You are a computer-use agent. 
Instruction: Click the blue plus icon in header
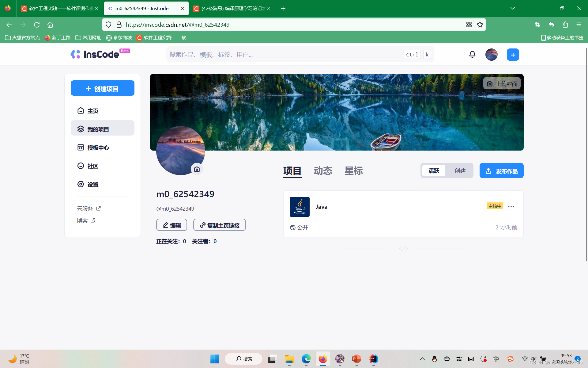click(513, 55)
